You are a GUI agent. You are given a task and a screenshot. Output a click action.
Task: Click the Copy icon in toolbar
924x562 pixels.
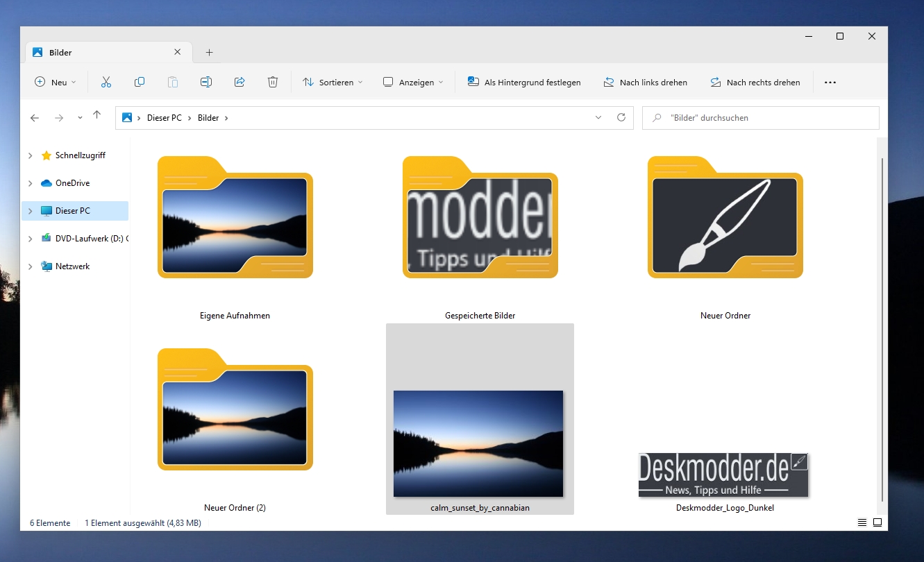click(140, 82)
